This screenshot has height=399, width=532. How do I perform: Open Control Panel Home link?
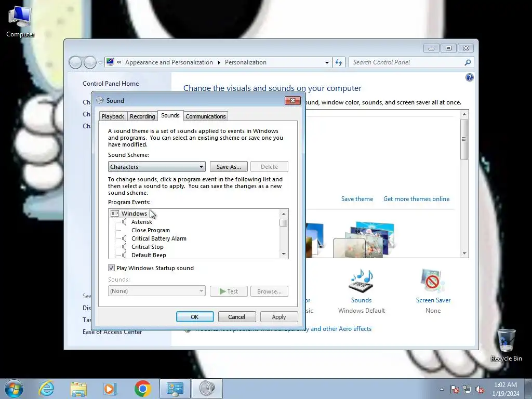point(111,84)
